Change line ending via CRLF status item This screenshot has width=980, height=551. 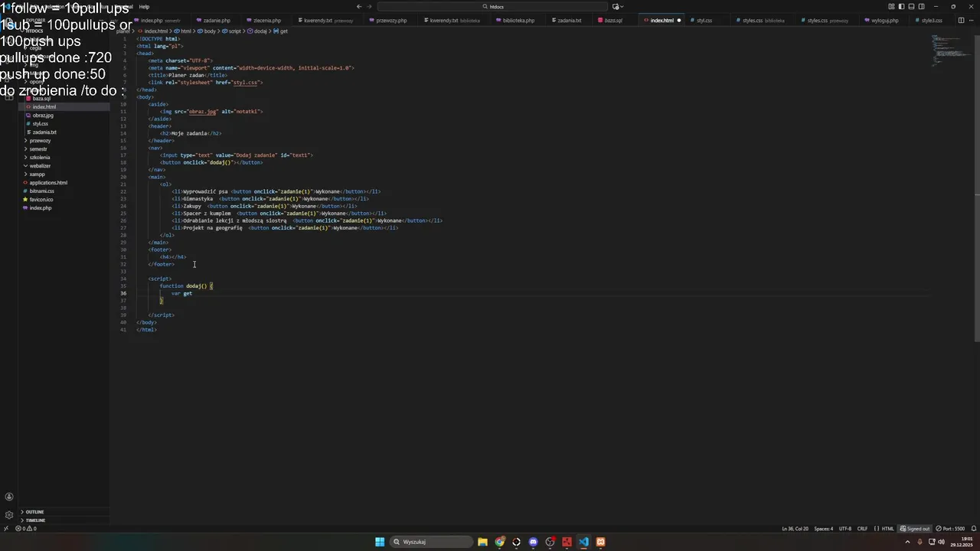click(862, 528)
